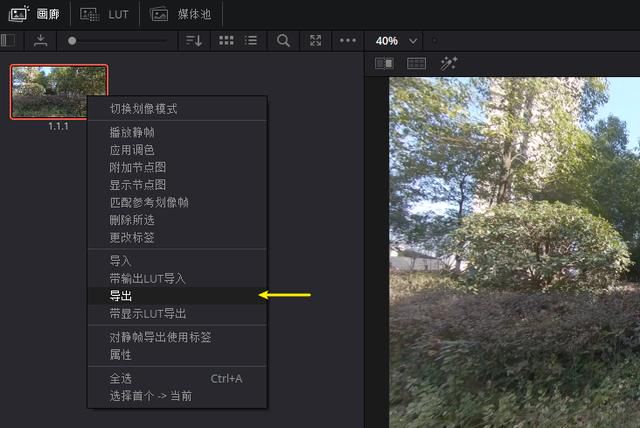The width and height of the screenshot is (640, 428).
Task: Choose 匹配参考划像帧 menu entry
Action: coord(178,202)
